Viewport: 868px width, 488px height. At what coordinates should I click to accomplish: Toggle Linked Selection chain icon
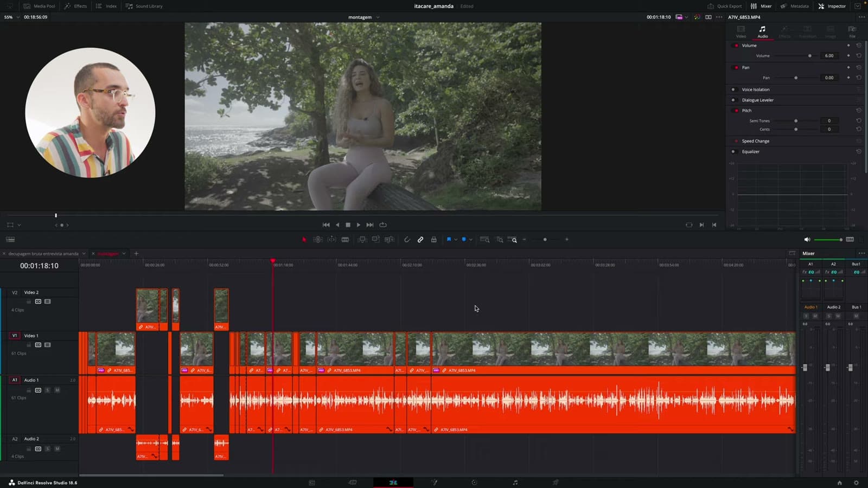(x=420, y=240)
